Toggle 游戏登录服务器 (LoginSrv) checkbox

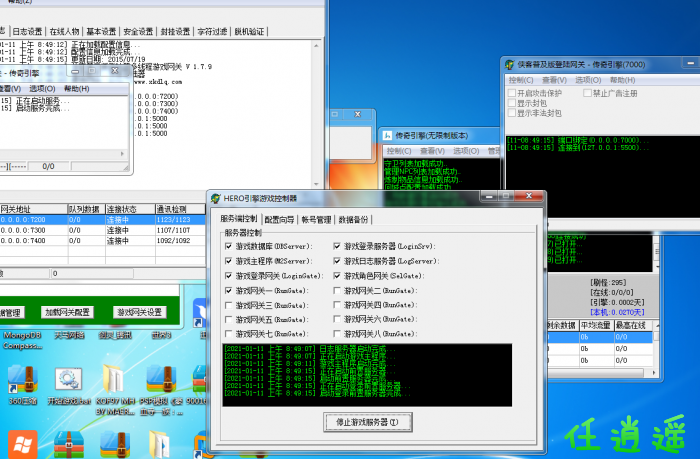tap(337, 246)
